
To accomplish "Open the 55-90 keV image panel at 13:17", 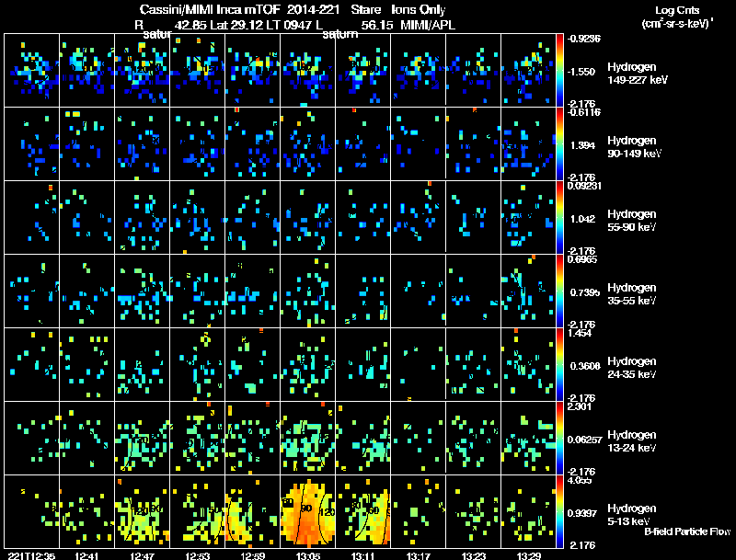I will click(x=419, y=218).
